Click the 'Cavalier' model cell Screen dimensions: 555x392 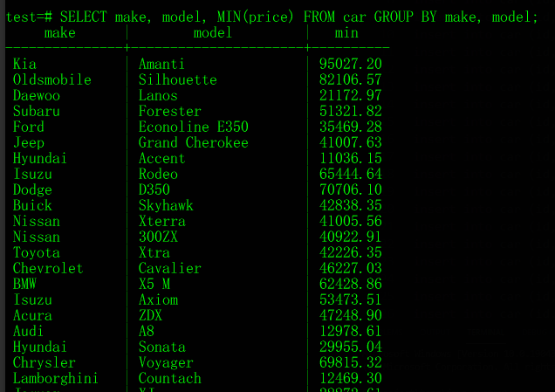[170, 268]
